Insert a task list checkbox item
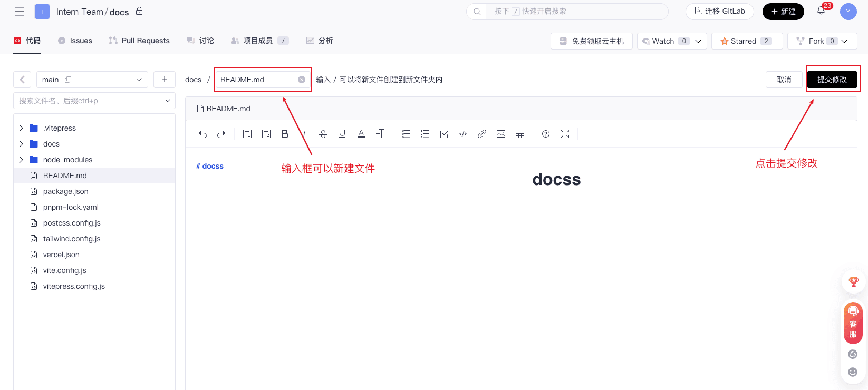This screenshot has width=868, height=390. click(x=444, y=134)
